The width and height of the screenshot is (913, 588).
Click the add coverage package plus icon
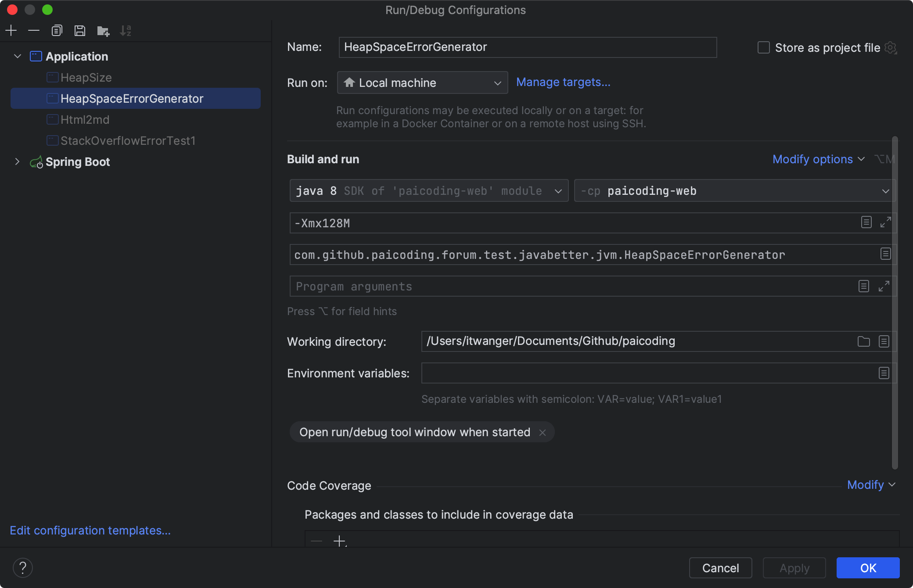coord(339,541)
